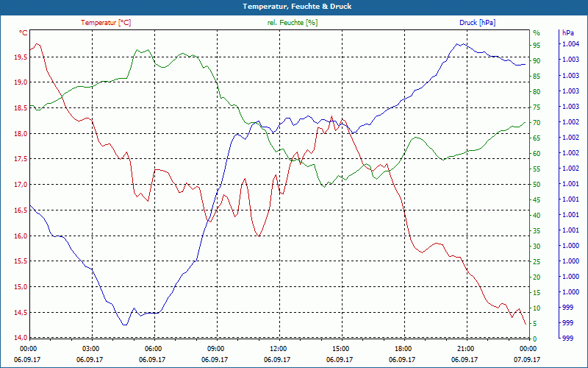Click the green '%' axis unit label
This screenshot has height=368, width=588.
coord(537,33)
